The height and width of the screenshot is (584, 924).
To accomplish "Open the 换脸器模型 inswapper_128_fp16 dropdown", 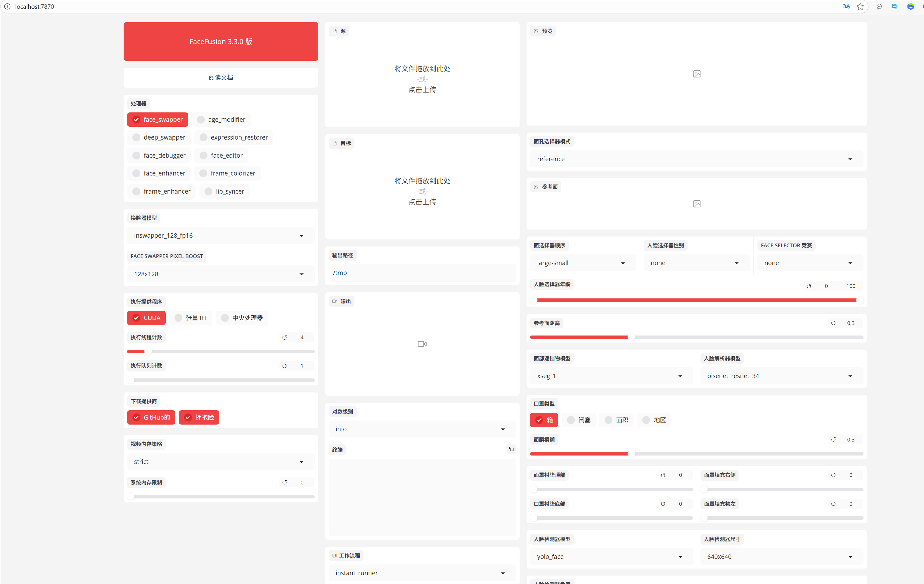I will (x=221, y=236).
